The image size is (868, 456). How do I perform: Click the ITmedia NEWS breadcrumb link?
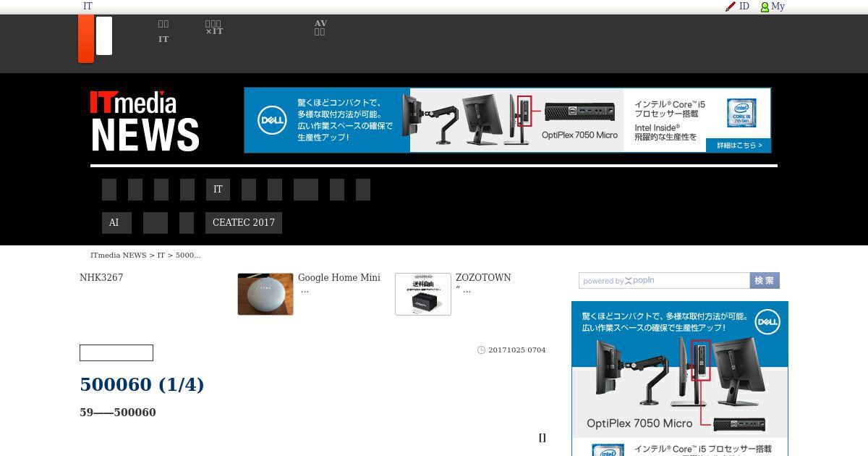point(119,256)
